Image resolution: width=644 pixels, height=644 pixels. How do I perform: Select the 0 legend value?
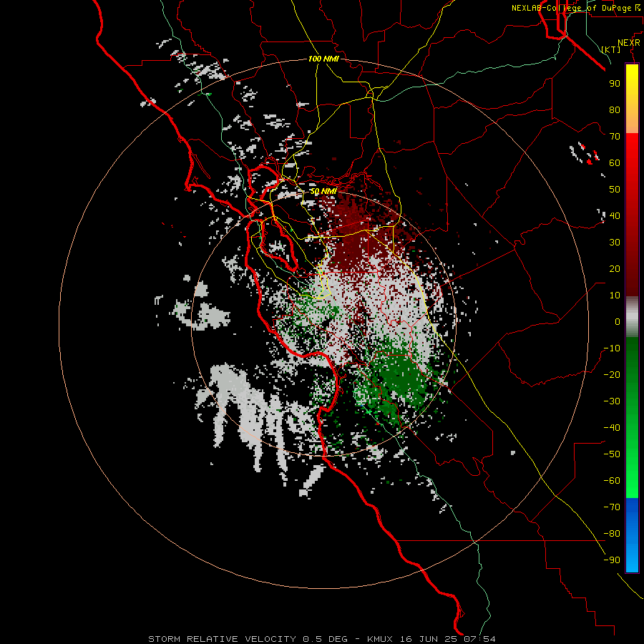(618, 321)
